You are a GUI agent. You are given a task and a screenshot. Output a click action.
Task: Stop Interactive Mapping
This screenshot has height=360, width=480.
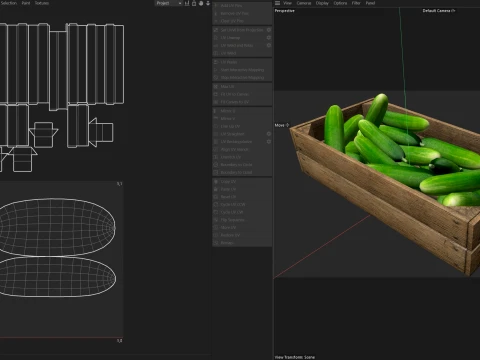pyautogui.click(x=242, y=77)
